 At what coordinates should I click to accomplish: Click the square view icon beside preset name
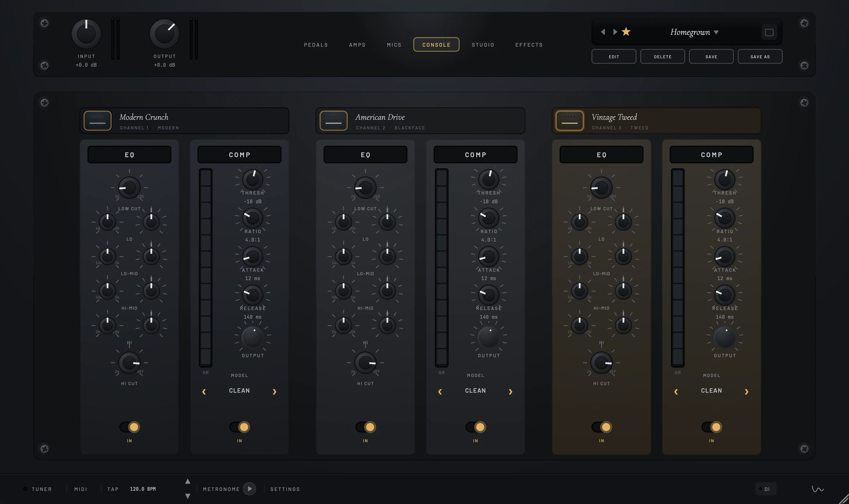(x=769, y=32)
